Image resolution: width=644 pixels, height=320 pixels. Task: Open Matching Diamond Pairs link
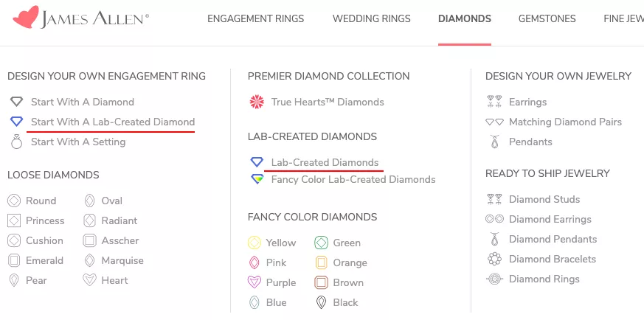(565, 122)
